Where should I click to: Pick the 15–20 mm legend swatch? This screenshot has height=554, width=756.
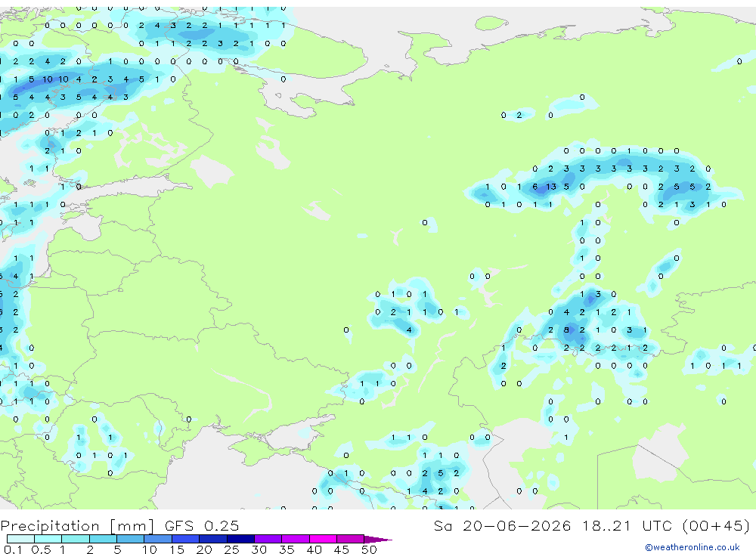(185, 539)
